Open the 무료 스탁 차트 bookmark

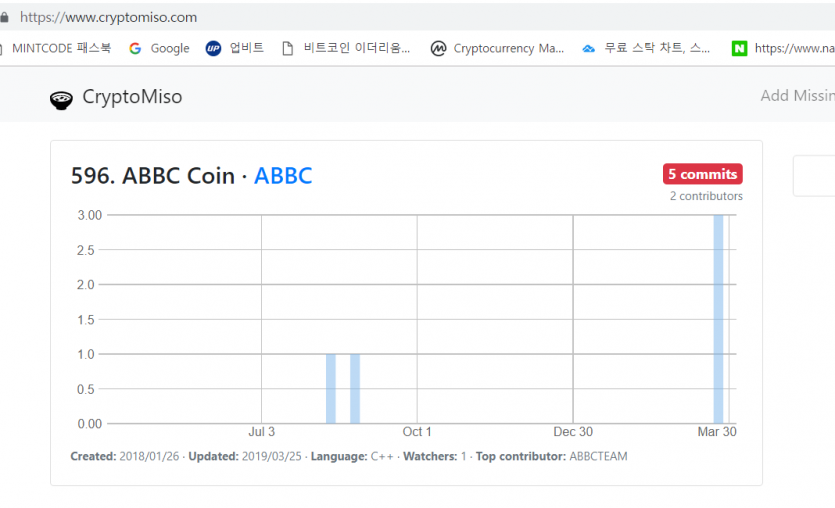(x=657, y=48)
